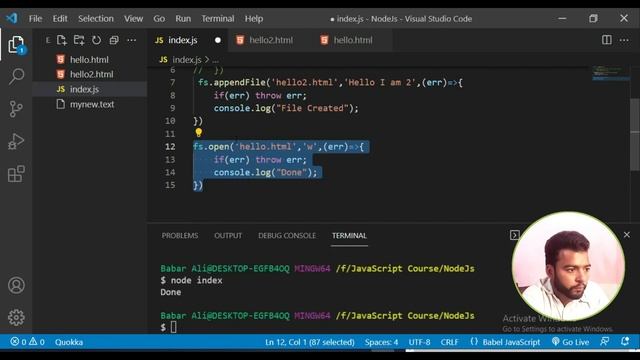Click the 'node index' terminal command text
Viewport: 640px width, 360px height.
coord(196,280)
